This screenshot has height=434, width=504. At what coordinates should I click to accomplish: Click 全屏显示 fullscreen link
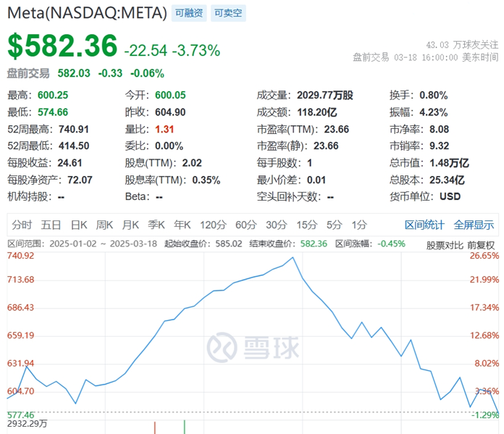click(x=474, y=225)
